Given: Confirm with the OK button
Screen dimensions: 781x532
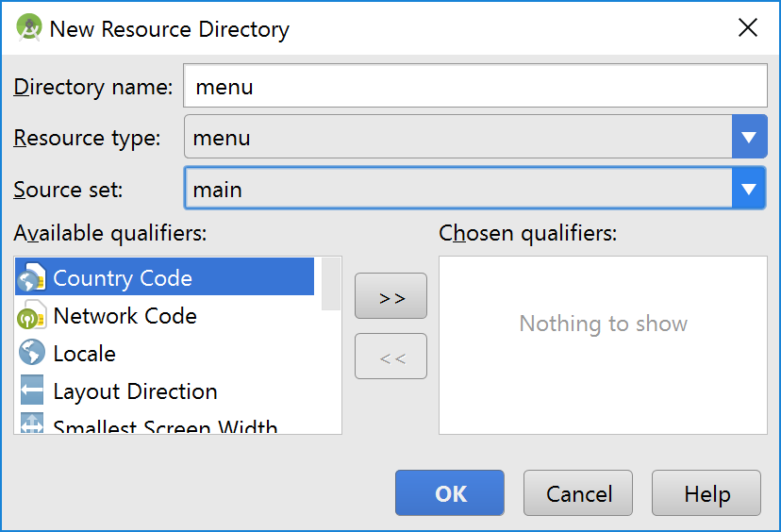Looking at the screenshot, I should 450,493.
